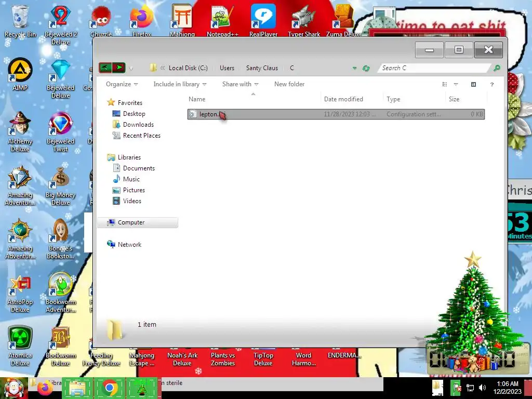Viewport: 532px width, 399px height.
Task: Refresh the current folder view
Action: tap(366, 68)
